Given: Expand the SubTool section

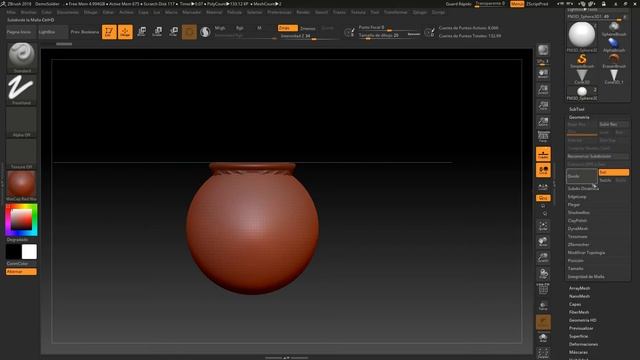Looking at the screenshot, I should click(577, 109).
